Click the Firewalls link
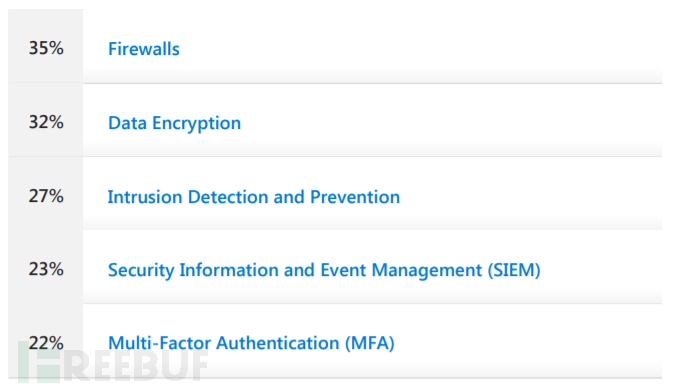Image resolution: width=674 pixels, height=390 pixels. click(x=144, y=49)
